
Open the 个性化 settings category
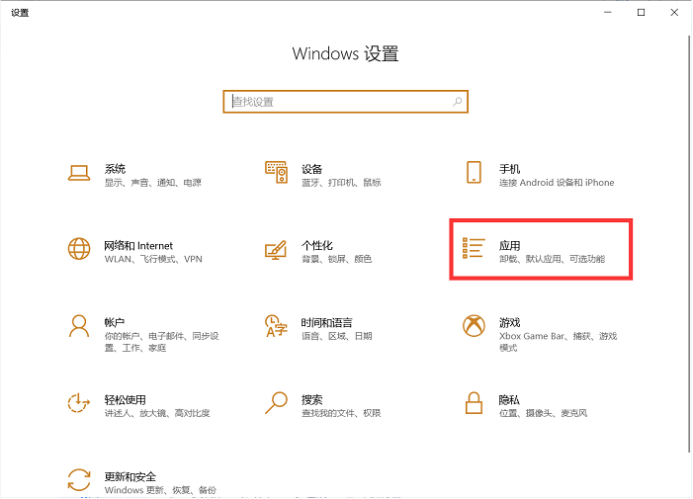pyautogui.click(x=318, y=252)
